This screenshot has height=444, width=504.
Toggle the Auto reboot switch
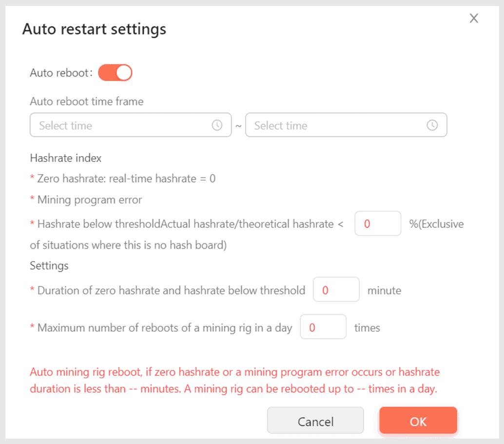(x=116, y=73)
